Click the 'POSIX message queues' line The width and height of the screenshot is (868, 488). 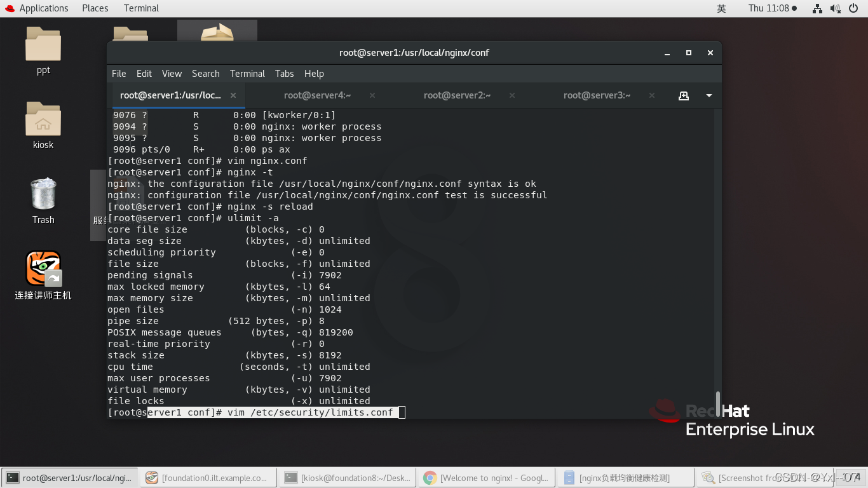coord(230,332)
